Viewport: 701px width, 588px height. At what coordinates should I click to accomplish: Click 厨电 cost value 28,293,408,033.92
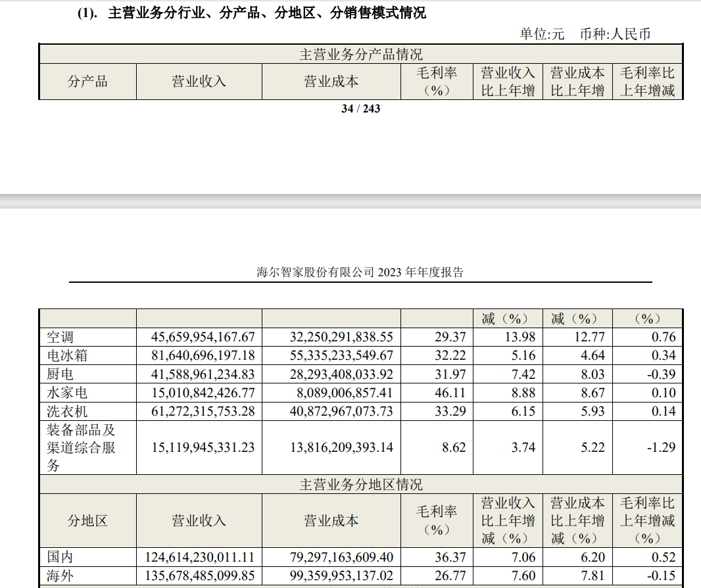[x=341, y=374]
